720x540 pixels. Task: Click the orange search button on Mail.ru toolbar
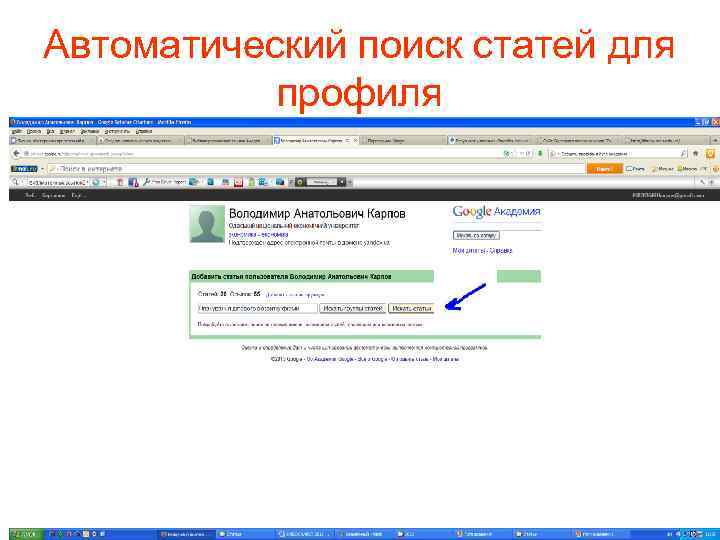(604, 169)
